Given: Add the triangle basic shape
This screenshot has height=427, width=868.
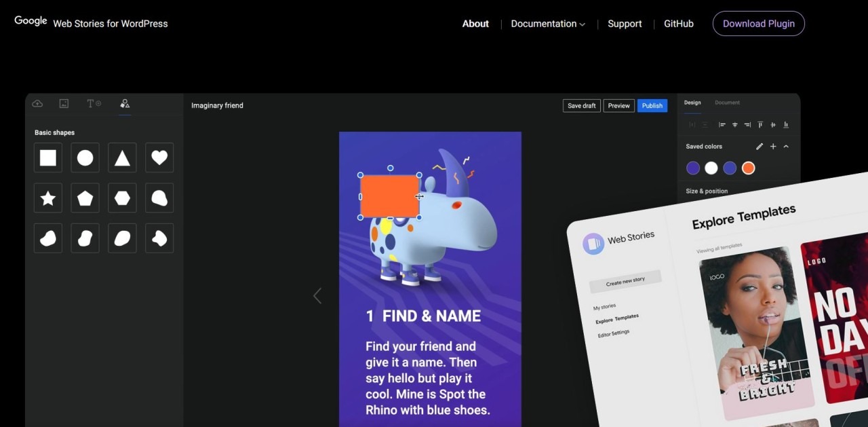Looking at the screenshot, I should click(x=122, y=157).
